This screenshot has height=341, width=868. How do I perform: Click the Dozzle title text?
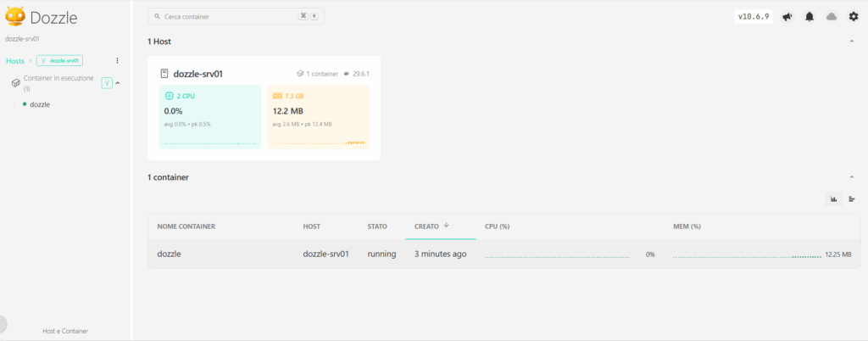point(53,18)
